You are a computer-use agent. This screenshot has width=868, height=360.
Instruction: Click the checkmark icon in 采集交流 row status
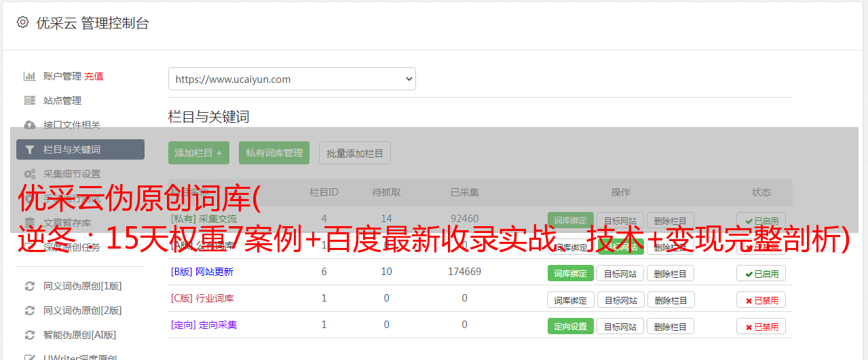pos(749,221)
